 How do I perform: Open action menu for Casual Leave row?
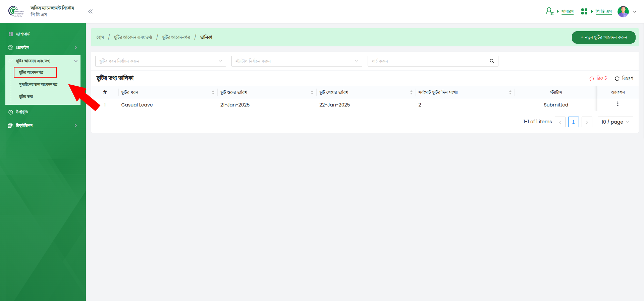pyautogui.click(x=618, y=104)
